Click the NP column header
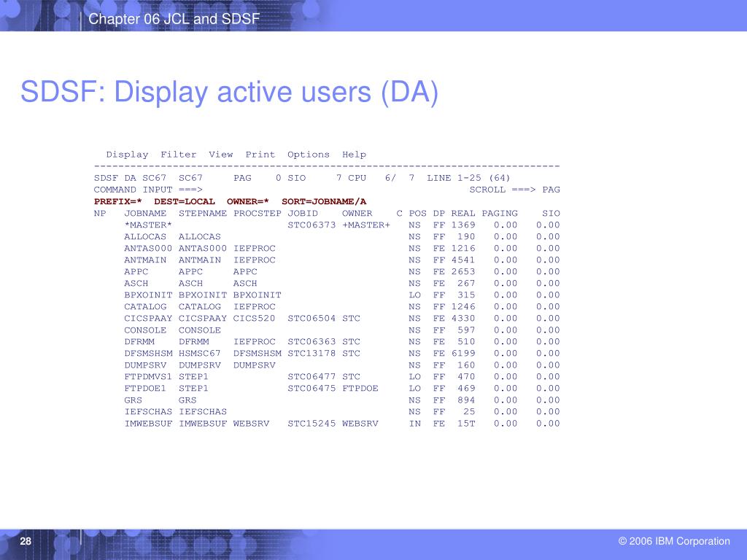The image size is (747, 560). coord(100,214)
